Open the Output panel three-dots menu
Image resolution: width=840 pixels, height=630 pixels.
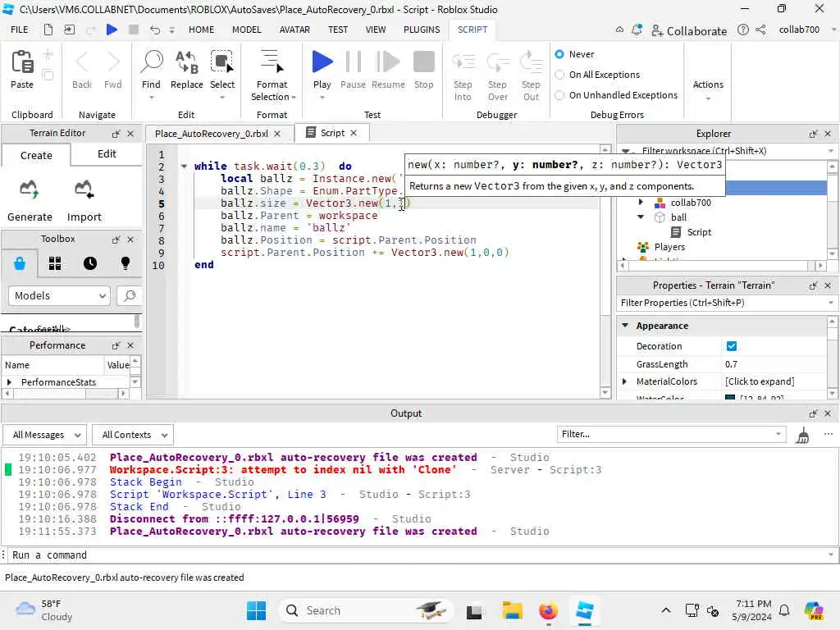829,434
